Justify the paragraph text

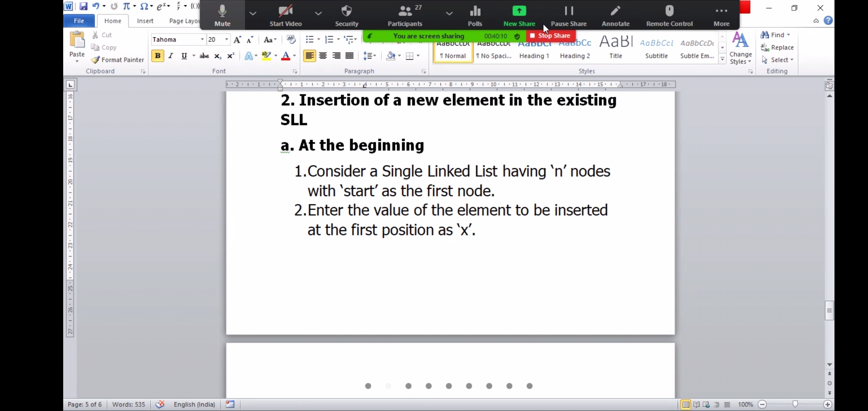349,56
